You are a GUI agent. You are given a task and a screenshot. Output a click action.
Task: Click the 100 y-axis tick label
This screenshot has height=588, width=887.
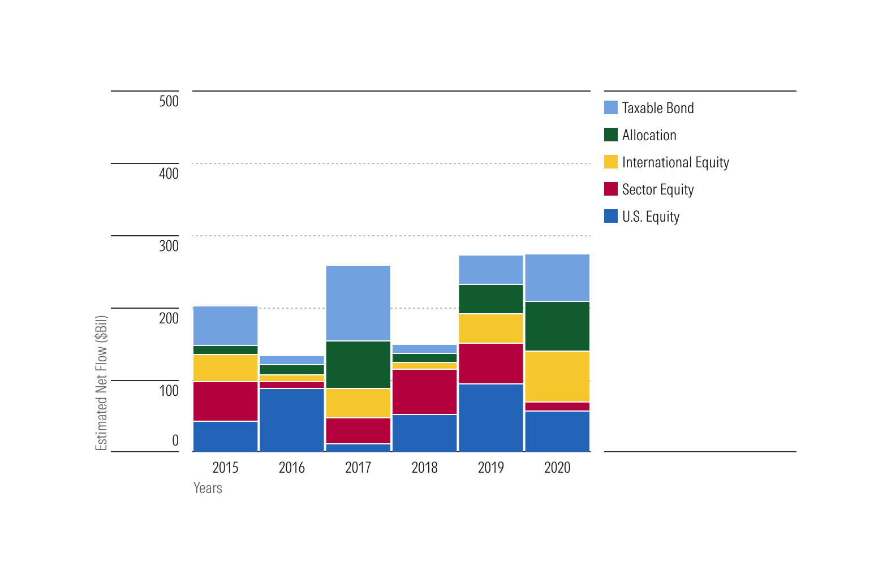(x=169, y=391)
